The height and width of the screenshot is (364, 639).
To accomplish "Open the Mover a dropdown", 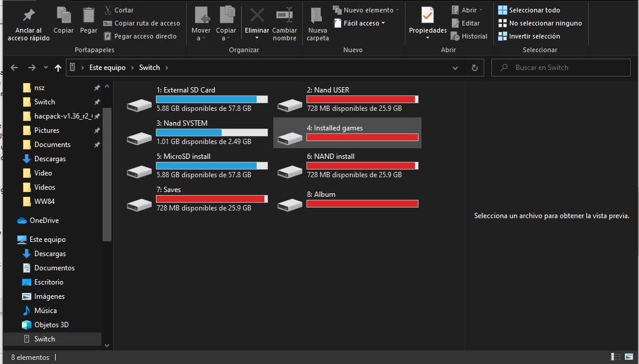I will click(x=201, y=24).
